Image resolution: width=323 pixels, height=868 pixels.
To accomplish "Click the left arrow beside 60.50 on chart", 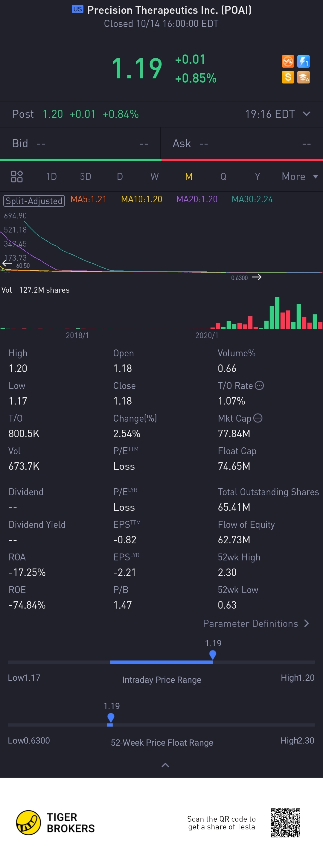I will coord(7,263).
